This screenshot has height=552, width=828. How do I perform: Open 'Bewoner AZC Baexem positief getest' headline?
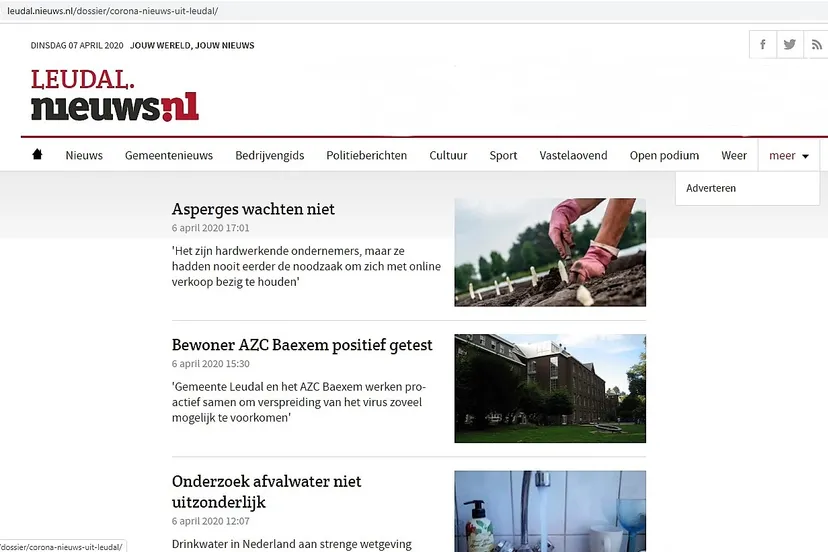point(302,345)
